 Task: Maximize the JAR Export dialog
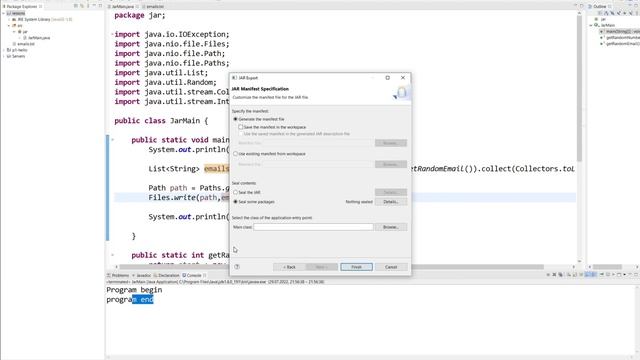coord(387,78)
